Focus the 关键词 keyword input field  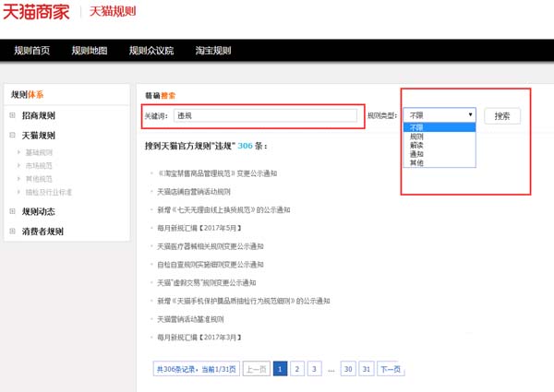pyautogui.click(x=265, y=115)
